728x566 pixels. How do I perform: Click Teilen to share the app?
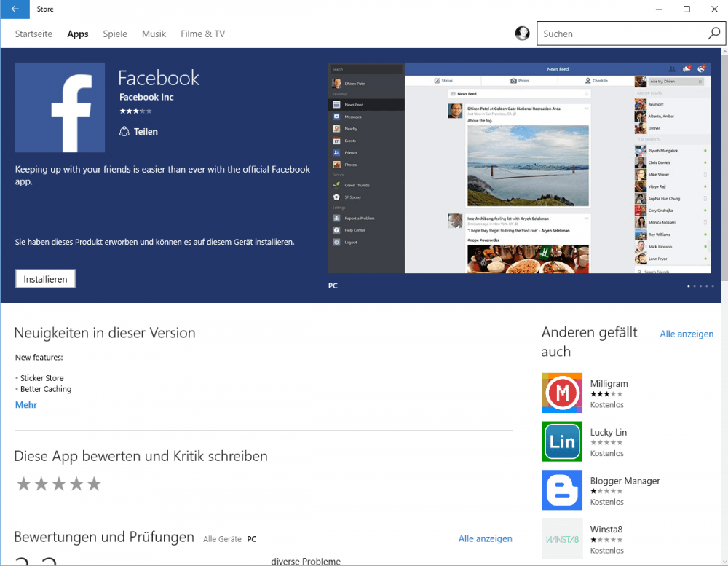point(146,132)
